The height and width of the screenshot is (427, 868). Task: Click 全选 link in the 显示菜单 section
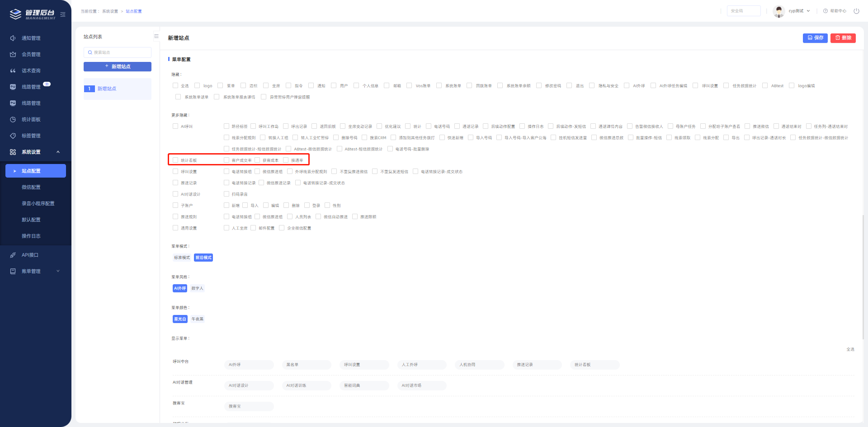pyautogui.click(x=850, y=349)
